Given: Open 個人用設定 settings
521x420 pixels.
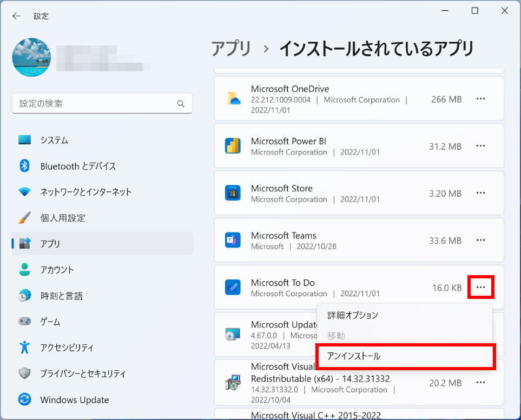Looking at the screenshot, I should 102,218.
